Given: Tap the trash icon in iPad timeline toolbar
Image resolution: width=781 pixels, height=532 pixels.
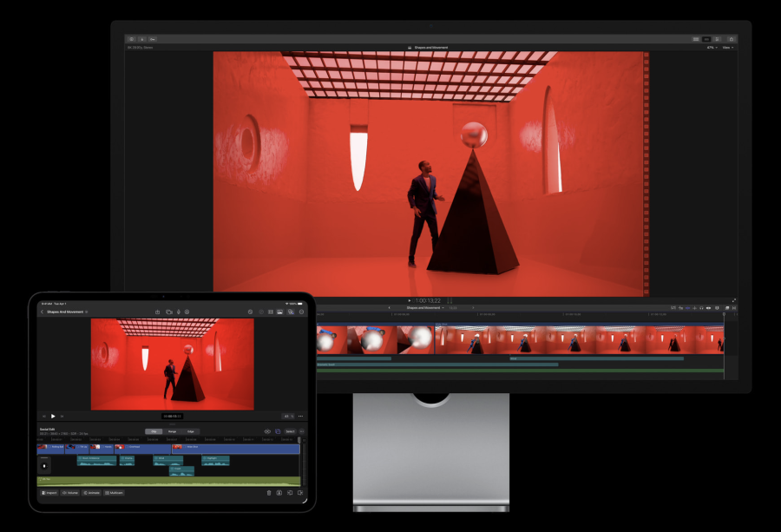Looking at the screenshot, I should pyautogui.click(x=269, y=492).
